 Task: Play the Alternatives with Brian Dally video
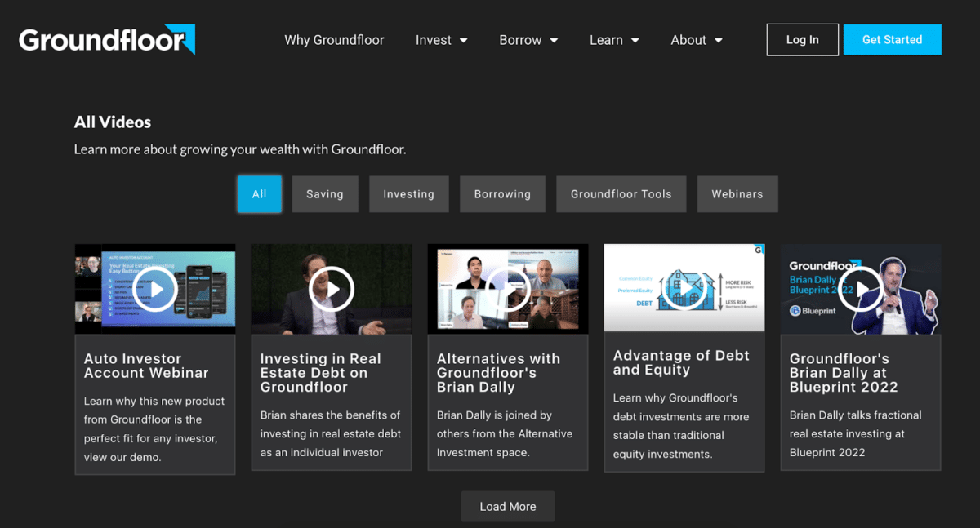pyautogui.click(x=508, y=289)
